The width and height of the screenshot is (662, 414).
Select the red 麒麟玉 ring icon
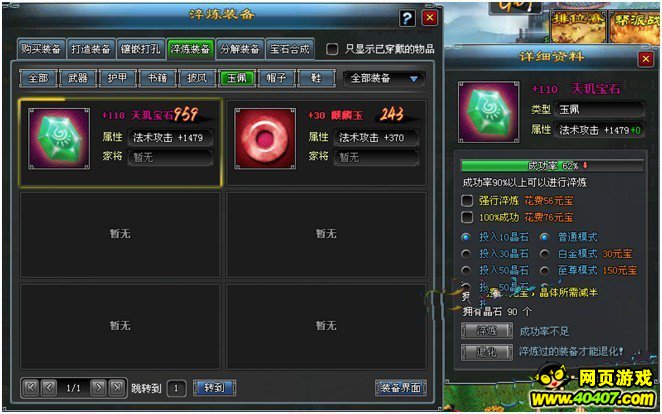[265, 138]
